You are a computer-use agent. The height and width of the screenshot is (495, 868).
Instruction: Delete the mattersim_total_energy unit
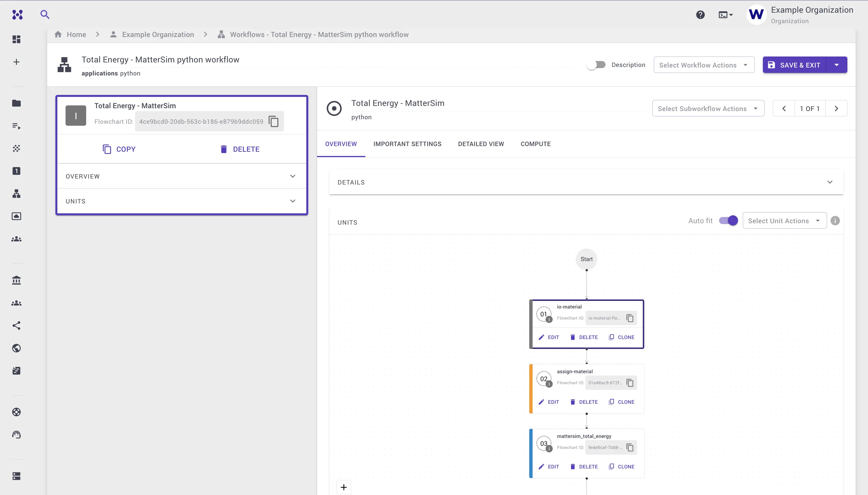pos(583,467)
